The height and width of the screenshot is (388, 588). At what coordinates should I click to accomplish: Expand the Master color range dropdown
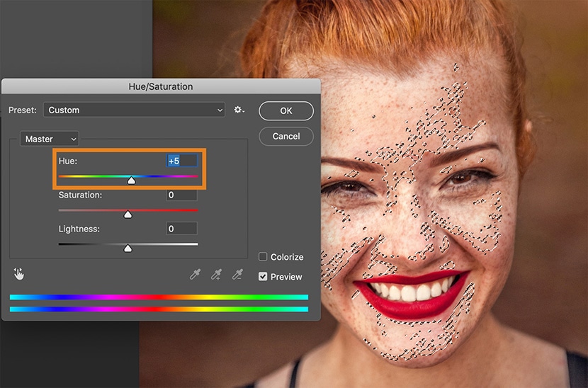tap(49, 139)
